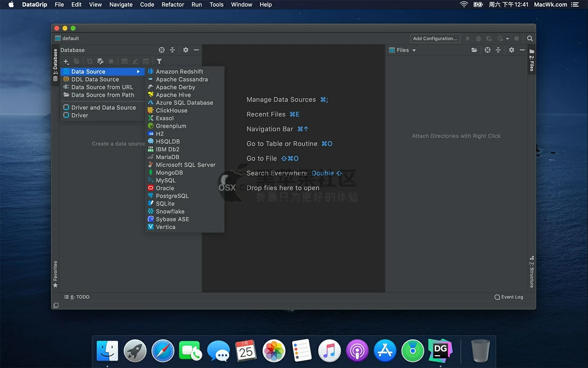This screenshot has height=368, width=588.
Task: Click the Database toolbar stop square icon
Action: (111, 61)
